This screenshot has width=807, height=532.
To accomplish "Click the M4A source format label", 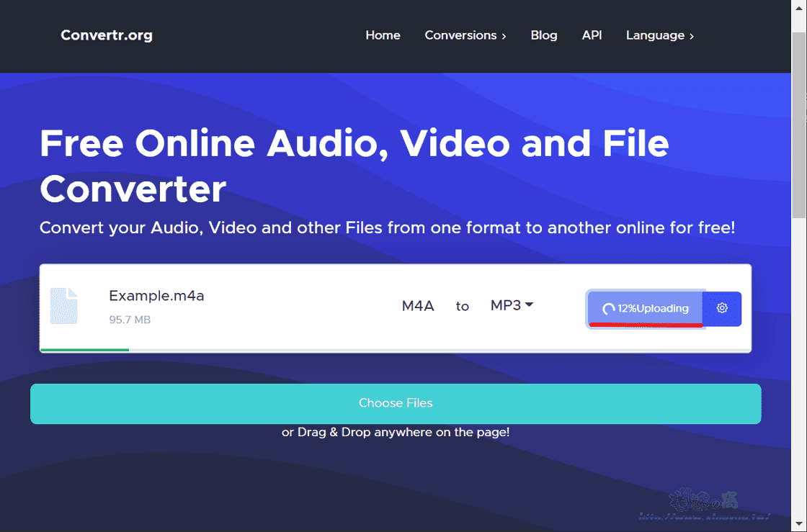I will [418, 305].
